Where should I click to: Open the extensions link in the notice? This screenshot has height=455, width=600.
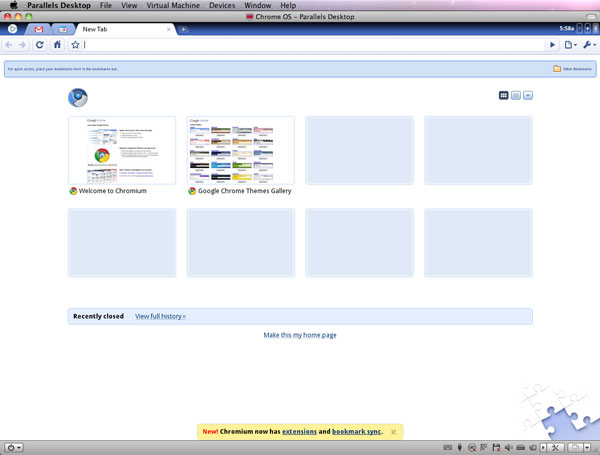(x=299, y=431)
